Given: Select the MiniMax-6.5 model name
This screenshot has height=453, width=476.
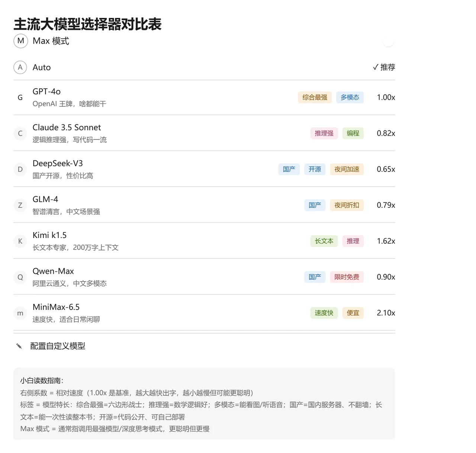Looking at the screenshot, I should click(x=56, y=307).
